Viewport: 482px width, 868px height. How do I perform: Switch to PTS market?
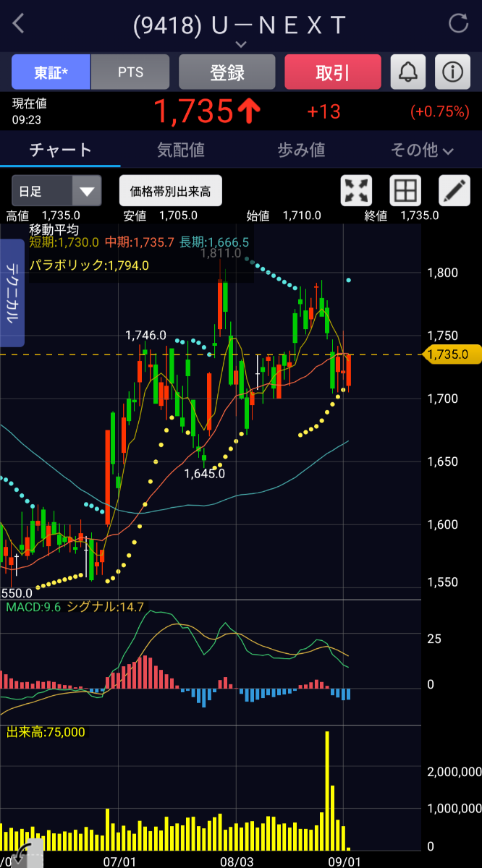coord(130,72)
